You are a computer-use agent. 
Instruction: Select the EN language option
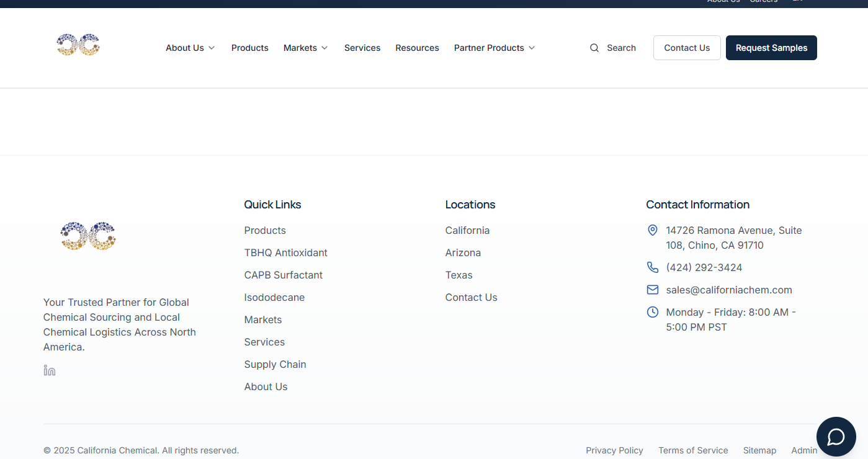799,1
